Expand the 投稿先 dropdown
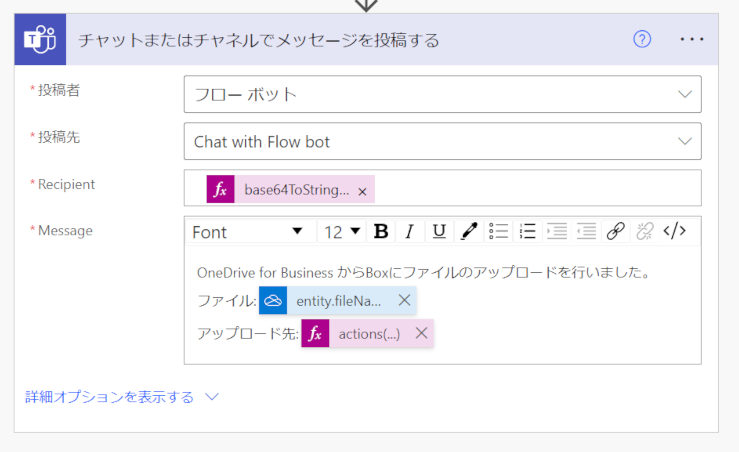Image resolution: width=739 pixels, height=452 pixels. click(685, 141)
